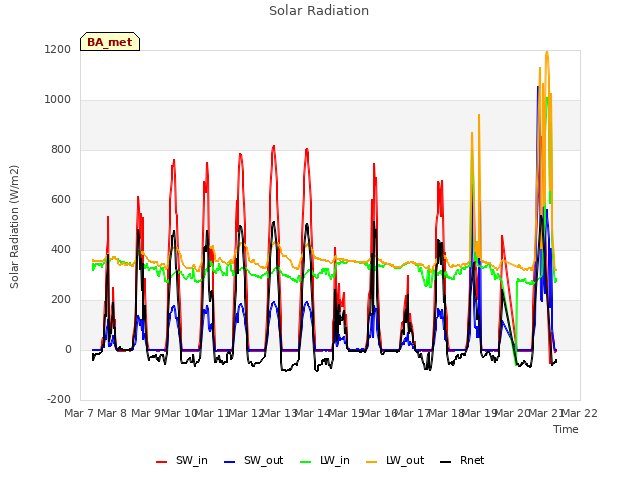
Task: Click the 400 y-axis tick label
Action: [61, 250]
